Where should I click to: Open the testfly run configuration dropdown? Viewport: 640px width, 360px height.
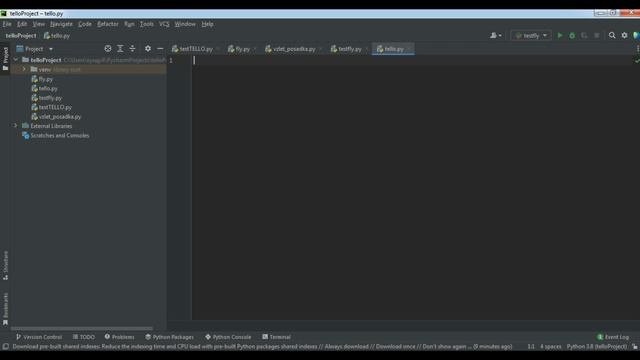coord(531,36)
